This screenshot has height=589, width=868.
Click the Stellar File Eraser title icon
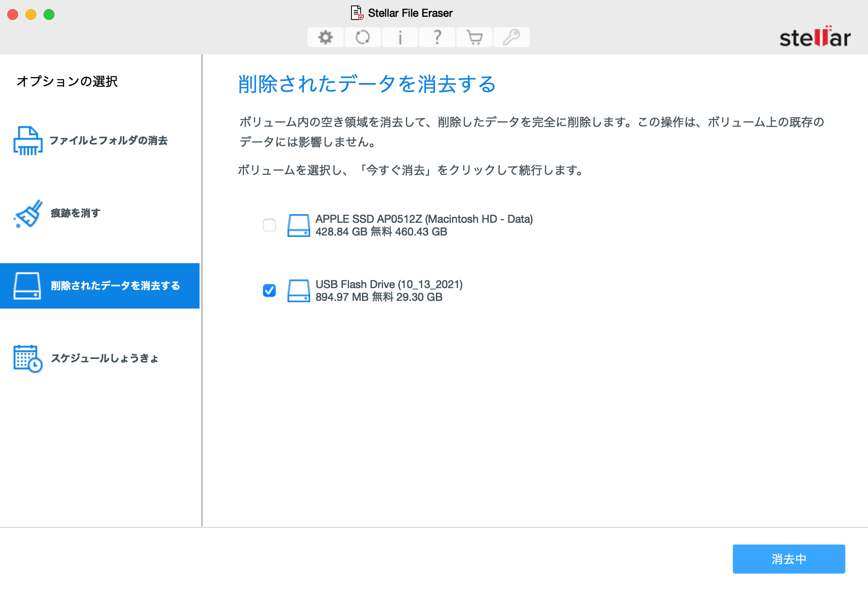pos(357,13)
